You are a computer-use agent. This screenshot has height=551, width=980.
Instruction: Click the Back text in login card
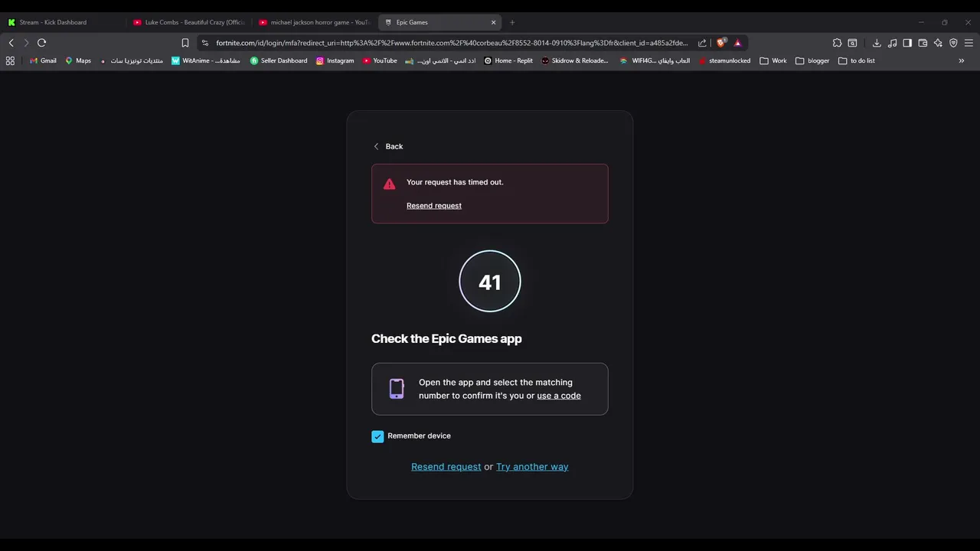pos(394,146)
